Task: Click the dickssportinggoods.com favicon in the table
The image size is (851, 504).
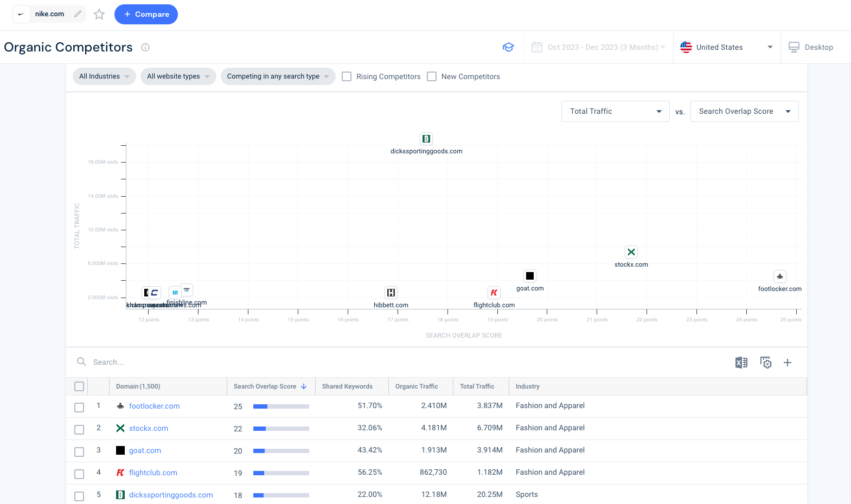Action: (x=120, y=495)
